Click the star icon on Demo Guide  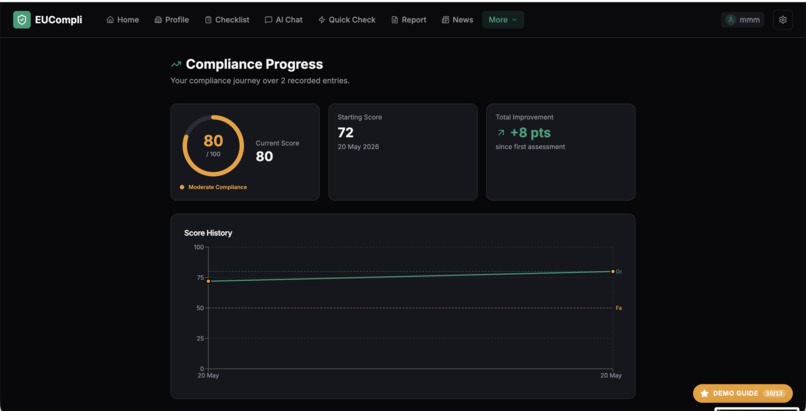tap(704, 393)
